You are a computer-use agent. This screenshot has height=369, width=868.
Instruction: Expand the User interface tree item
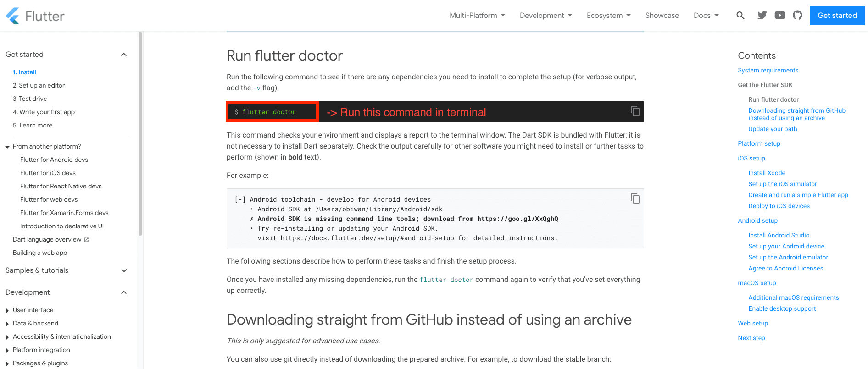7,310
